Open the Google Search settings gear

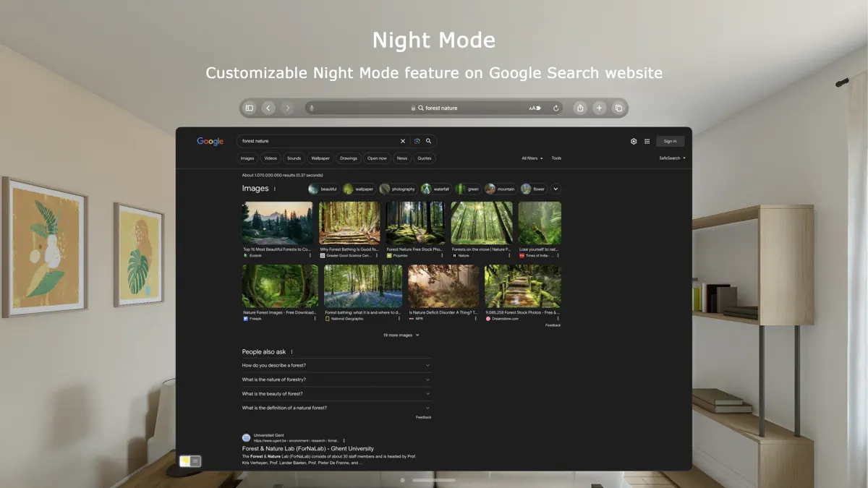click(x=634, y=141)
